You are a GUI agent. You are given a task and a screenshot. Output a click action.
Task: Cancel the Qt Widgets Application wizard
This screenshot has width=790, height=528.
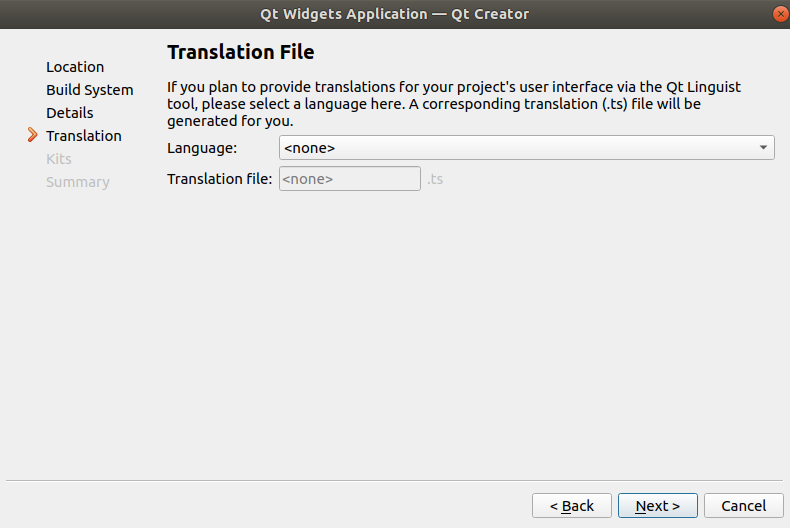click(744, 505)
